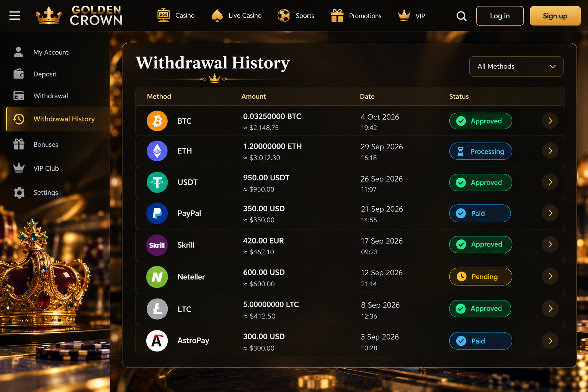Expand the PayPal withdrawal row chevron
The image size is (588, 392).
click(x=550, y=213)
